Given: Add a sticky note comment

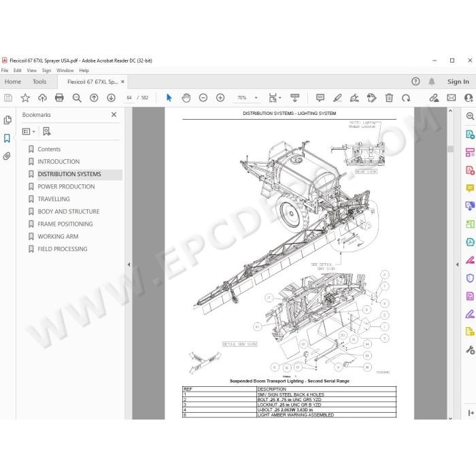Looking at the screenshot, I should click(x=320, y=98).
